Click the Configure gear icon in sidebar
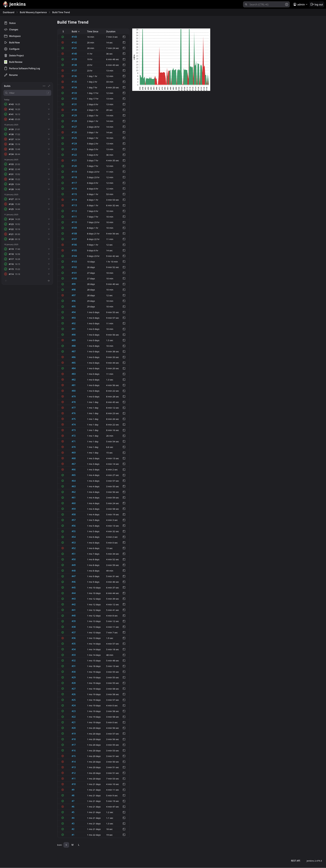The image size is (326, 868). pyautogui.click(x=6, y=49)
